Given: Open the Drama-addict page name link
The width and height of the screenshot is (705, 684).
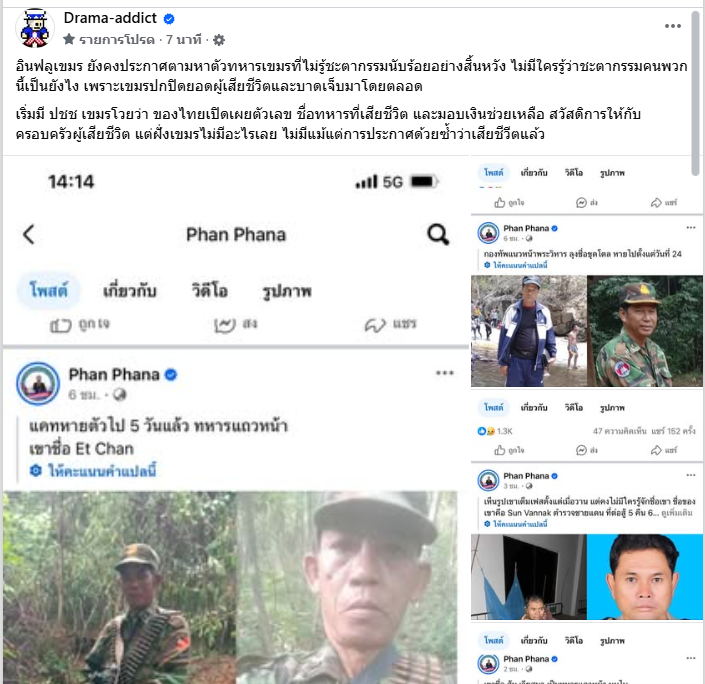Looking at the screenshot, I should (110, 18).
